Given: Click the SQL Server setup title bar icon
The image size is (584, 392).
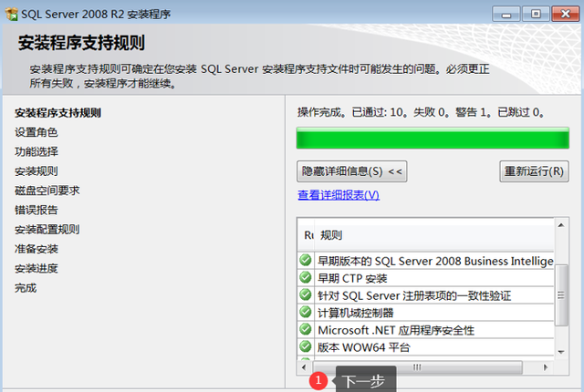Looking at the screenshot, I should pos(11,15).
